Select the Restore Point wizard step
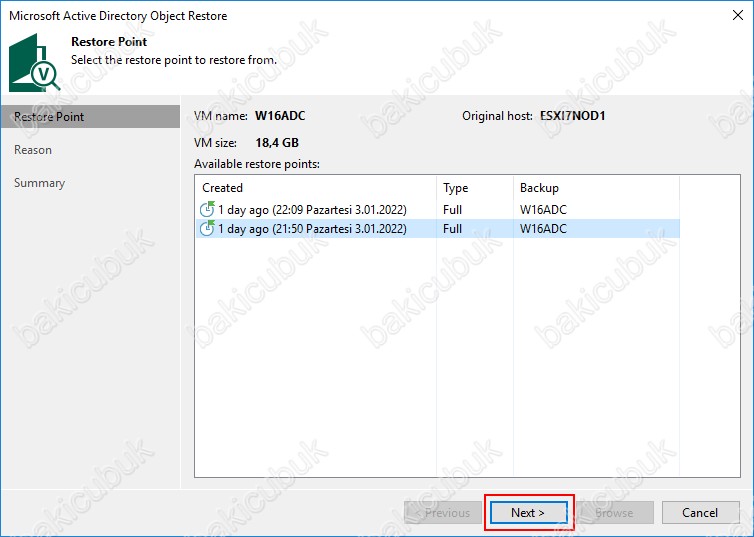Image resolution: width=754 pixels, height=537 pixels. tap(90, 117)
